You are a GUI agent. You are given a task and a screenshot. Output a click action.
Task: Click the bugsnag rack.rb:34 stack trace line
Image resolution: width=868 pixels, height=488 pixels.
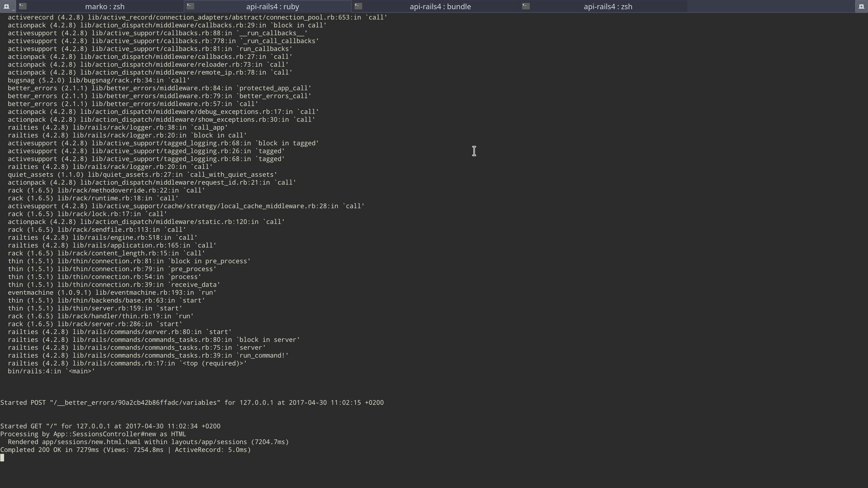click(99, 80)
